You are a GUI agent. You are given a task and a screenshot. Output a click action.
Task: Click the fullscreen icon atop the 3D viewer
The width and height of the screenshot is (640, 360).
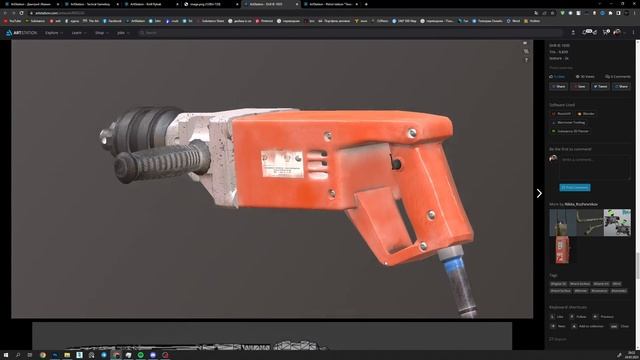pyautogui.click(x=525, y=43)
